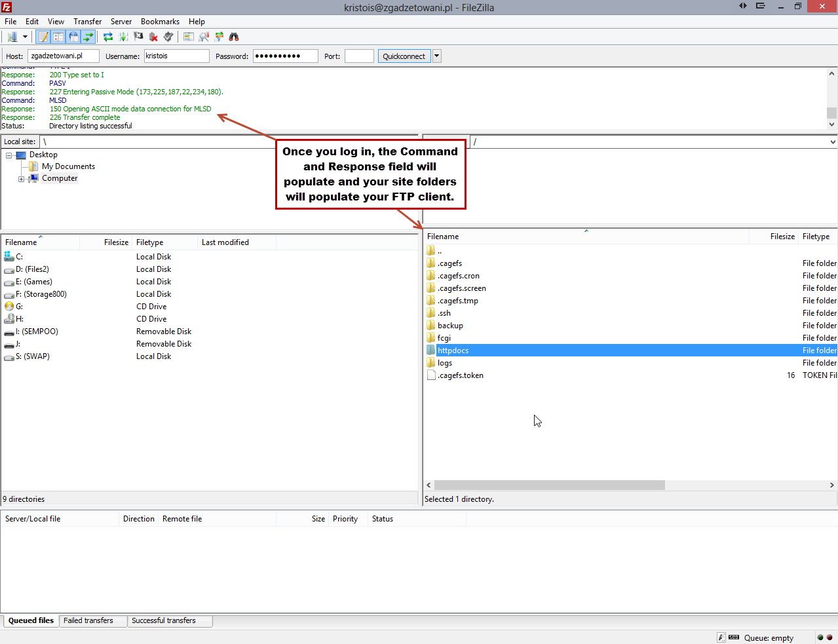This screenshot has height=644, width=838.
Task: Select the fcgi remote folder
Action: click(631, 338)
